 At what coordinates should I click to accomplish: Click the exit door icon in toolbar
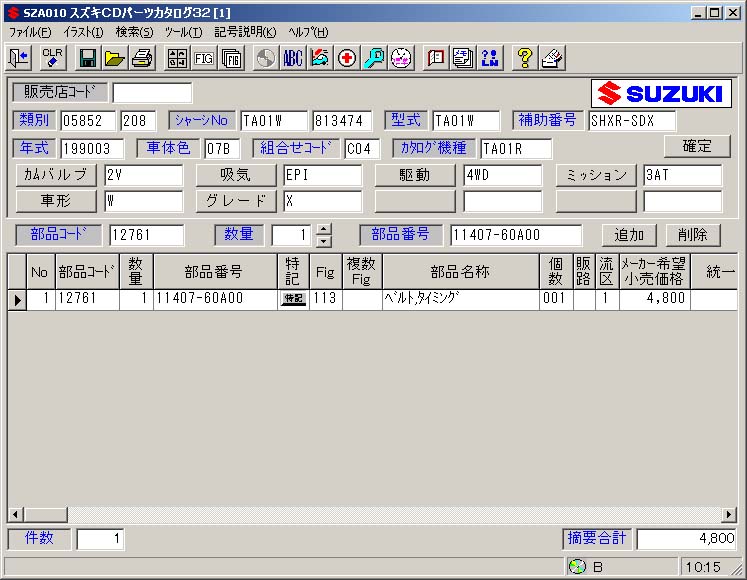pos(19,58)
